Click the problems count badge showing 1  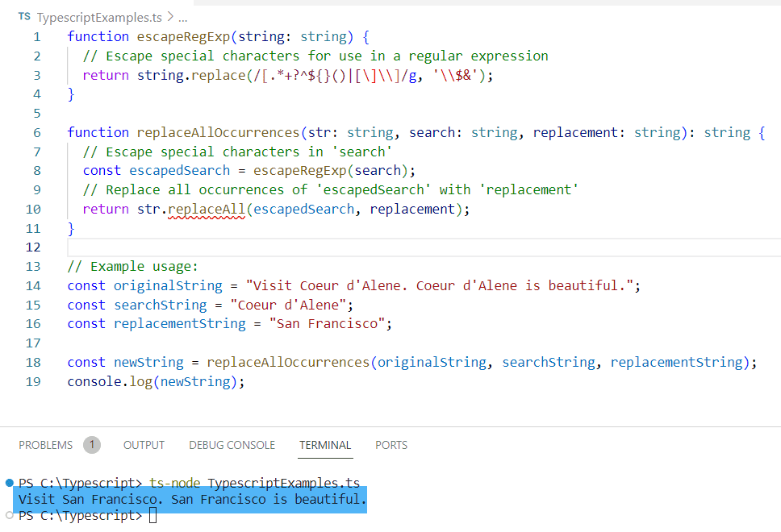(92, 445)
